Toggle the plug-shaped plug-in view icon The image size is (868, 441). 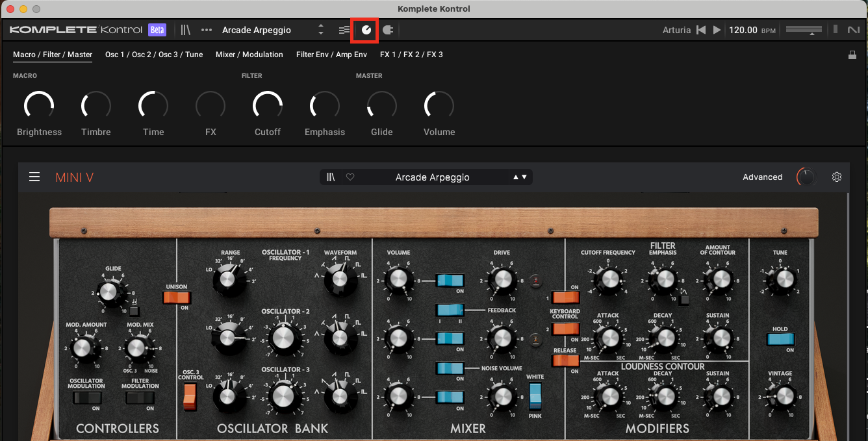(387, 30)
